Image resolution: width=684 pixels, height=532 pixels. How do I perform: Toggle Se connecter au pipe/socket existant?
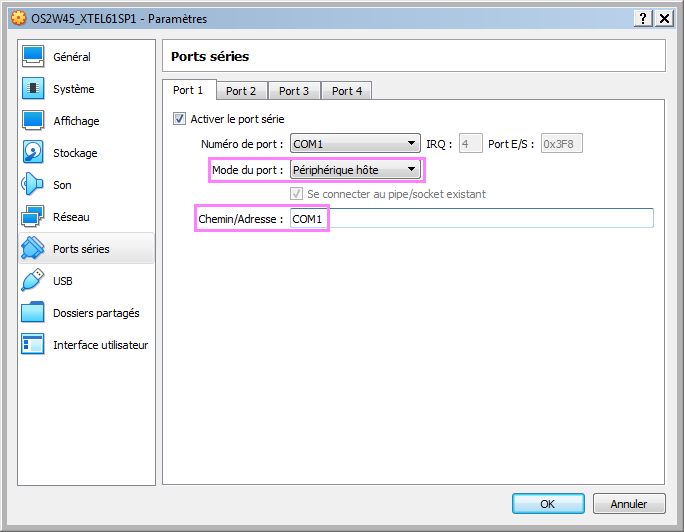click(296, 194)
